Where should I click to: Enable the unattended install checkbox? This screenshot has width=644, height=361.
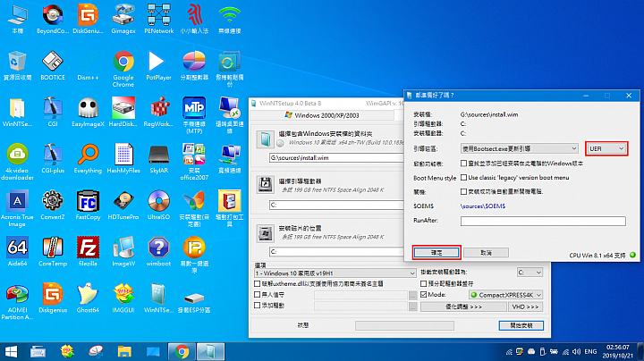257,295
